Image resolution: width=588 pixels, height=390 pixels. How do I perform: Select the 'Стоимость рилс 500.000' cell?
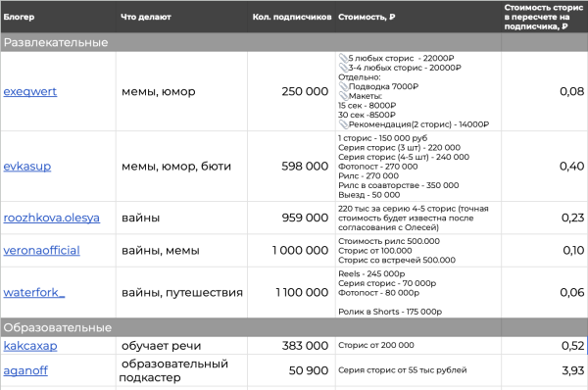[418, 250]
